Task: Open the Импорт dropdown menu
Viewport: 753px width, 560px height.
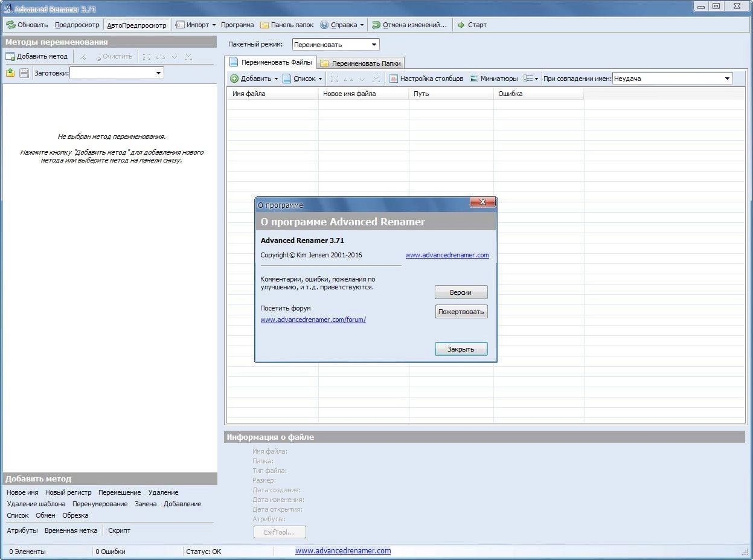Action: point(197,25)
